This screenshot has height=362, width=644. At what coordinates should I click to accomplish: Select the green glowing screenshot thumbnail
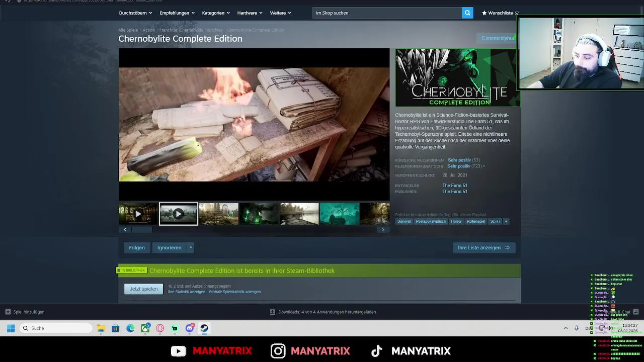click(x=259, y=214)
